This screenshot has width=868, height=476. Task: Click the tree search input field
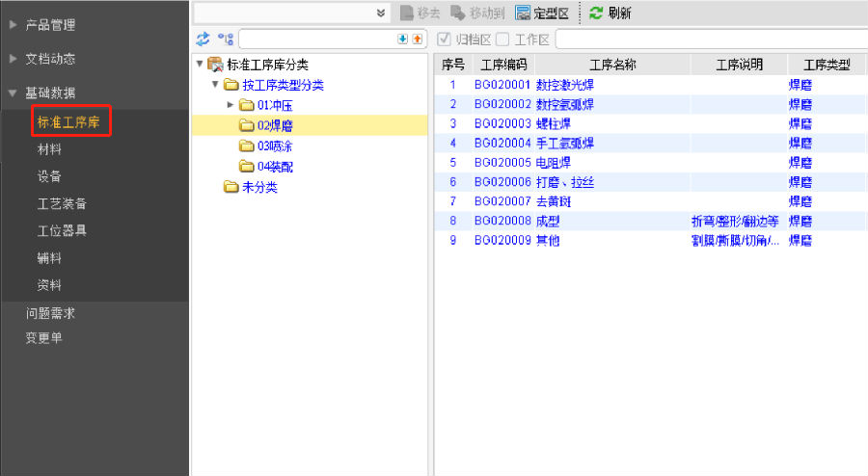[x=317, y=39]
